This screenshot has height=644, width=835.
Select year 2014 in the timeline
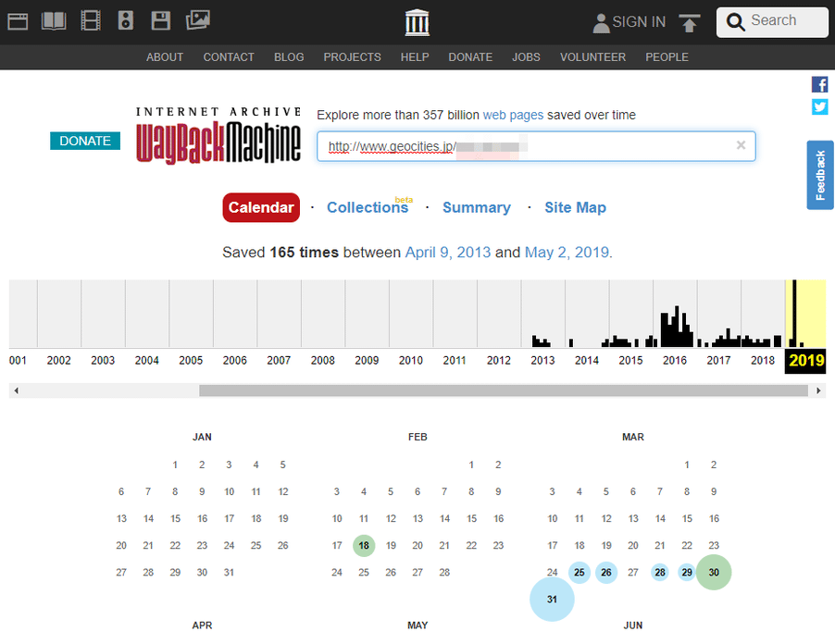(587, 360)
